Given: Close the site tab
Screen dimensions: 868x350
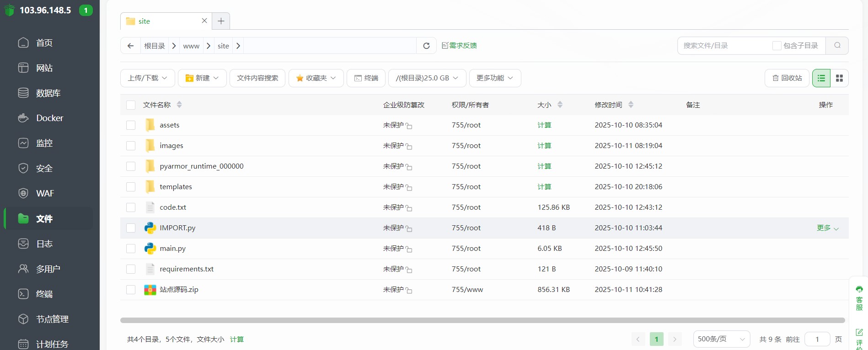Looking at the screenshot, I should pos(204,21).
